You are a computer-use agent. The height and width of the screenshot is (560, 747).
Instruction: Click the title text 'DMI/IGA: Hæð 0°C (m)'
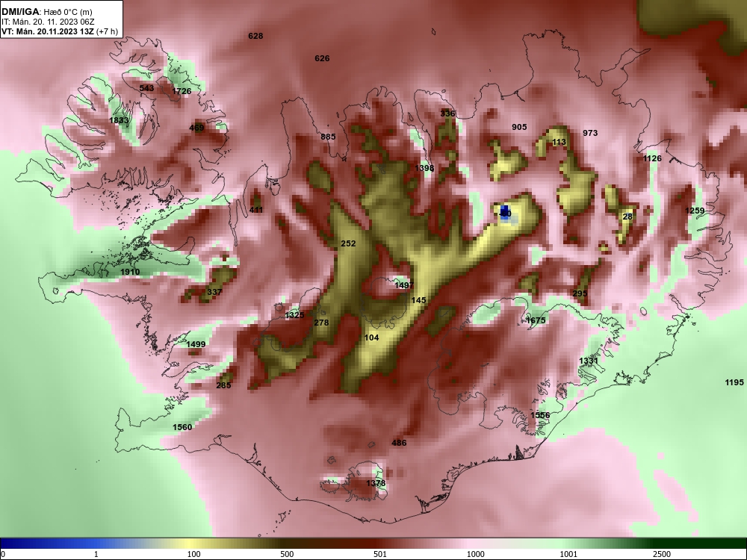click(46, 12)
